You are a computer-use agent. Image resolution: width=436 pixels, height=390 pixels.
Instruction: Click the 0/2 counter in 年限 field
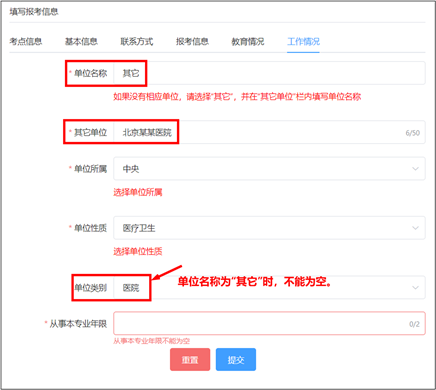(x=414, y=324)
